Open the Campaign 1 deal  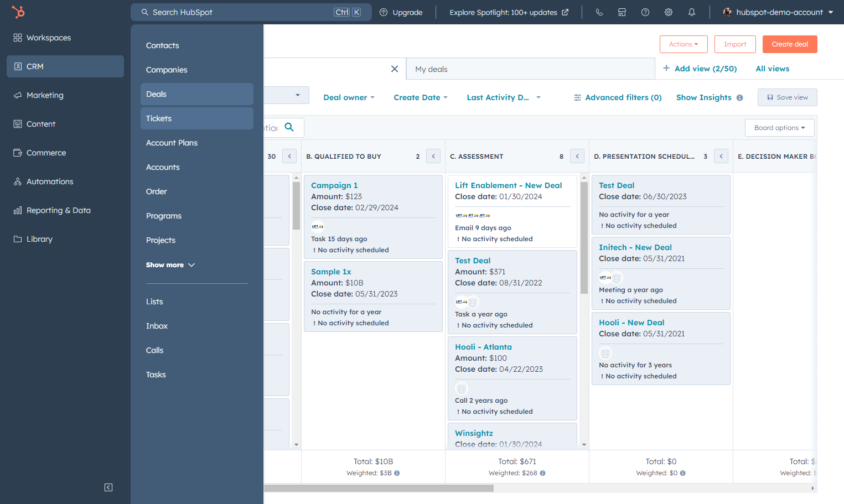coord(334,185)
